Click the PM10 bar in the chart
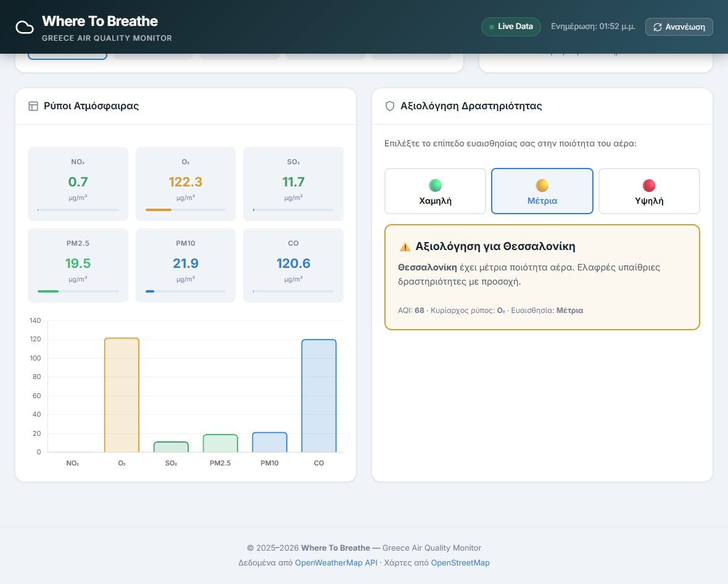 [x=269, y=442]
